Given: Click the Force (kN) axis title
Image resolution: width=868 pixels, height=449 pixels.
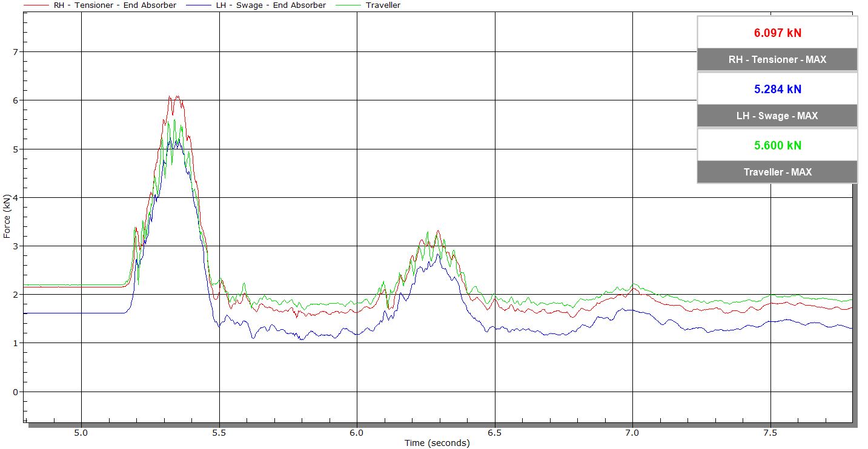Looking at the screenshot, I should [7, 216].
